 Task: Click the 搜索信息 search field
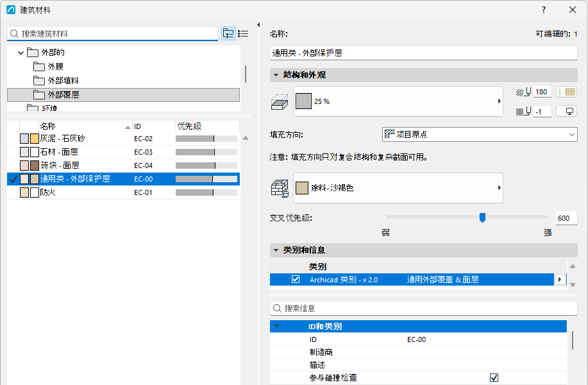pyautogui.click(x=423, y=309)
